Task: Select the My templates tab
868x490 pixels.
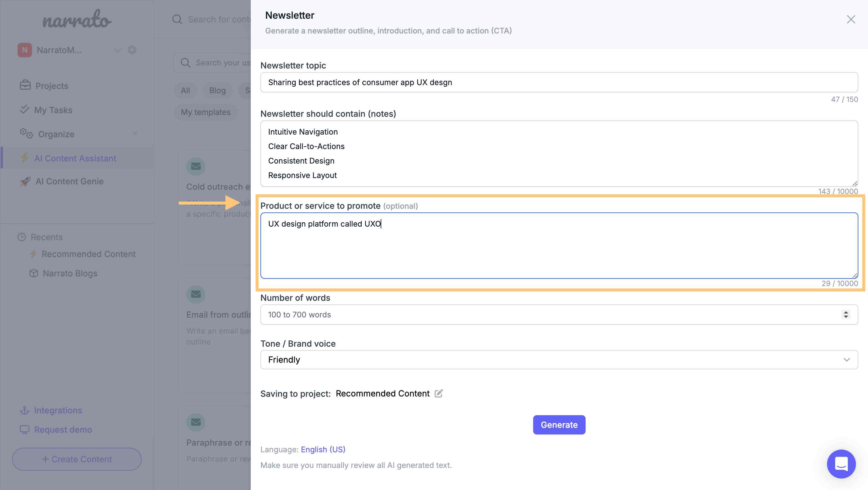Action: point(206,112)
